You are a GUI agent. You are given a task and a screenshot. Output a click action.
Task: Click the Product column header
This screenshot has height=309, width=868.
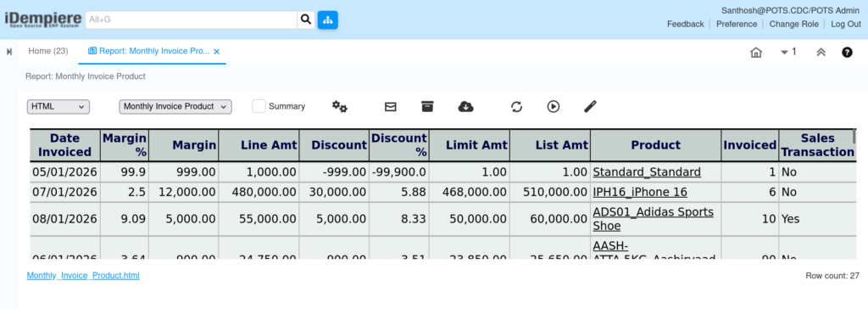(655, 145)
